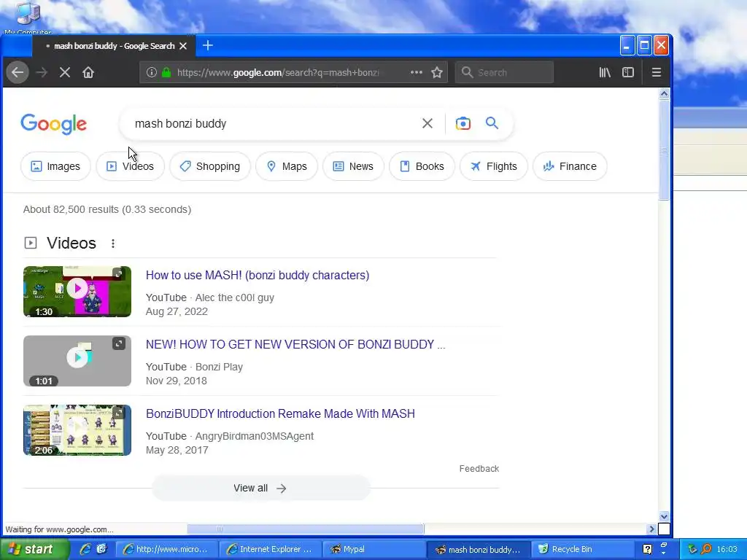Image resolution: width=747 pixels, height=560 pixels.
Task: Stop page loading with the X button
Action: point(65,72)
